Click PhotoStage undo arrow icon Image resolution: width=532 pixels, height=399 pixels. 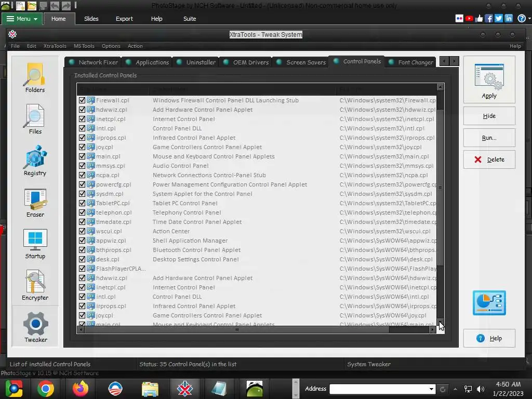54,5
